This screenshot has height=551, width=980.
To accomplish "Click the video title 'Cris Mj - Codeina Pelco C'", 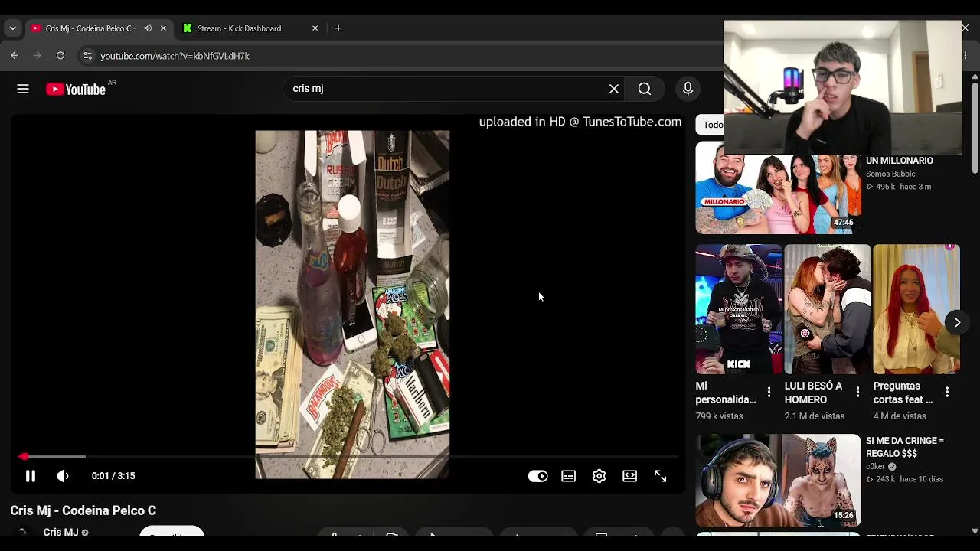I will click(83, 510).
